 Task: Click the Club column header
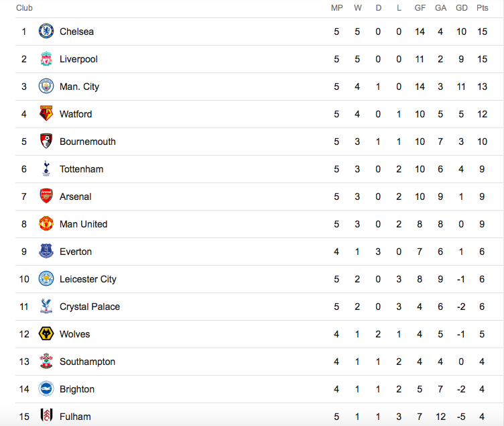click(x=24, y=8)
